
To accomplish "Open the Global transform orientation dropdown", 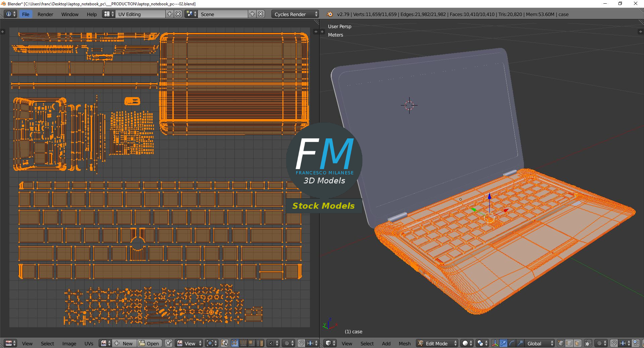I will 540,343.
